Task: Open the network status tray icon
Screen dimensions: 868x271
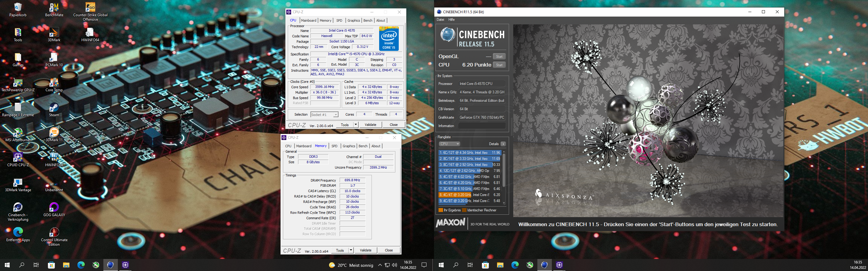Action: [387, 265]
